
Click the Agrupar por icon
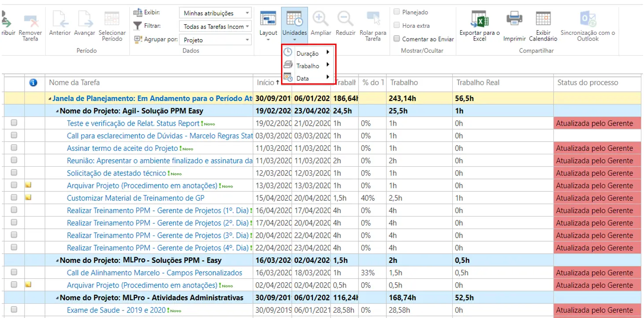(x=137, y=40)
